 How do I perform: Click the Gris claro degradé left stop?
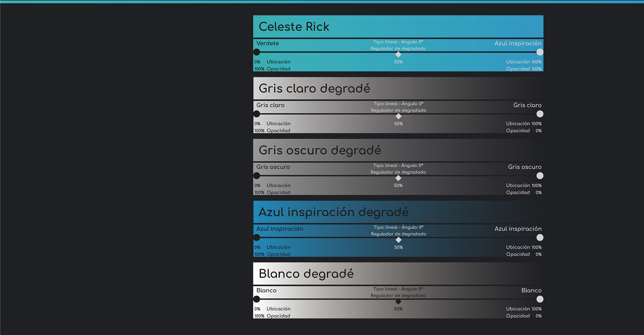coord(257,114)
